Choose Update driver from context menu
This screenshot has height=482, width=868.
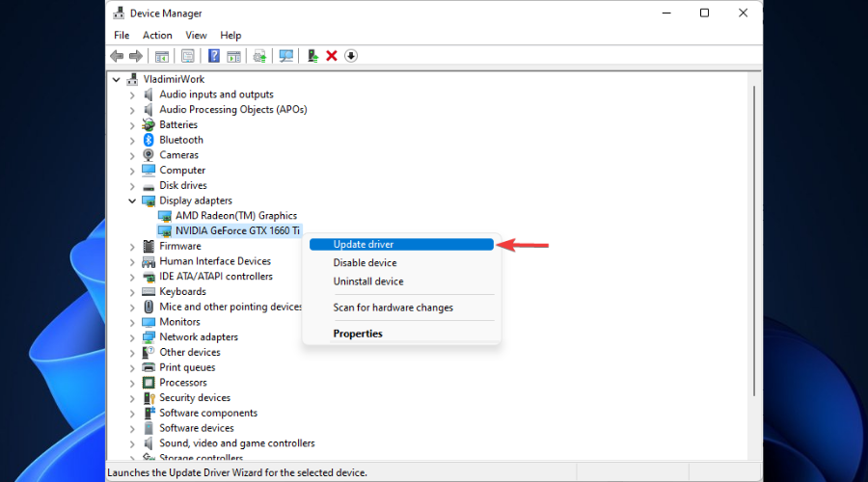click(401, 244)
